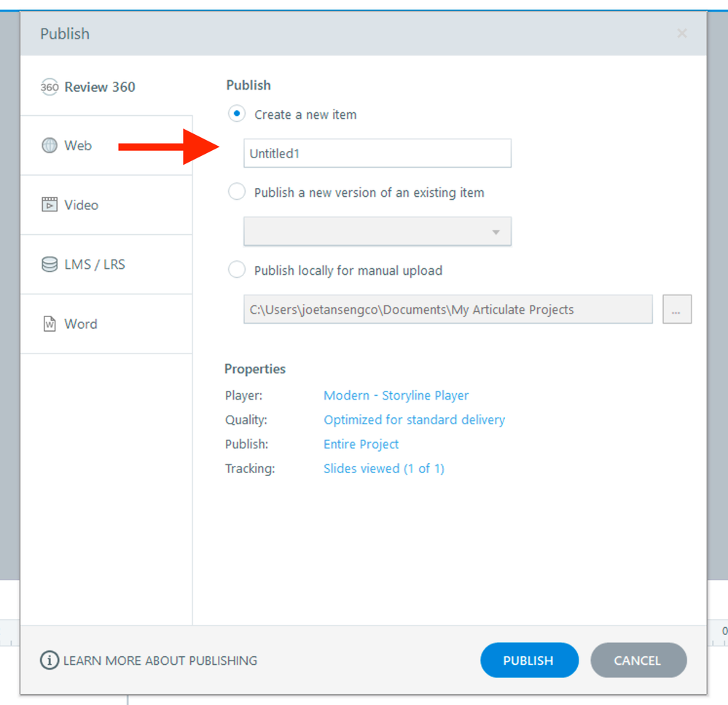
Task: Click the Review 360 icon
Action: click(49, 87)
